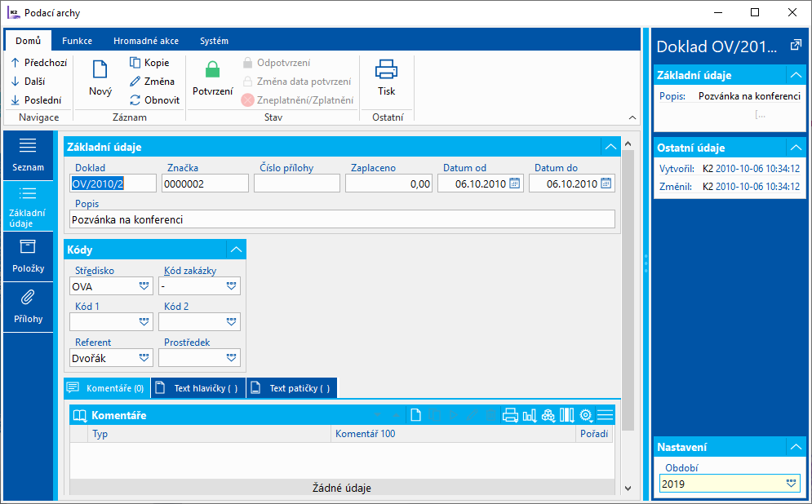Image resolution: width=812 pixels, height=504 pixels.
Task: Open the Prostředek dropdown
Action: (231, 357)
